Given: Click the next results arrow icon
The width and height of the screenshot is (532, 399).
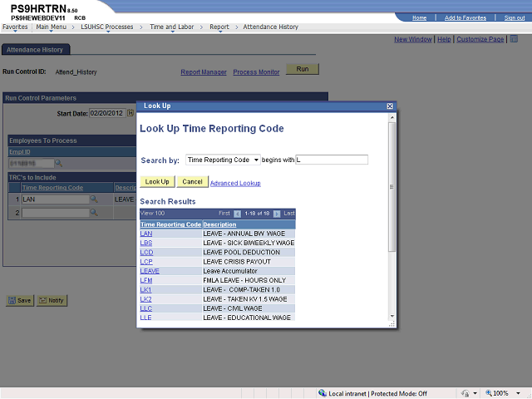Looking at the screenshot, I should (x=277, y=214).
